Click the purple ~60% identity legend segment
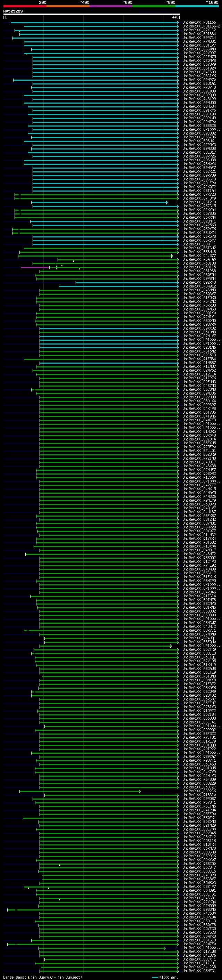Viewport: 222px width, 980px height. coord(111,6)
